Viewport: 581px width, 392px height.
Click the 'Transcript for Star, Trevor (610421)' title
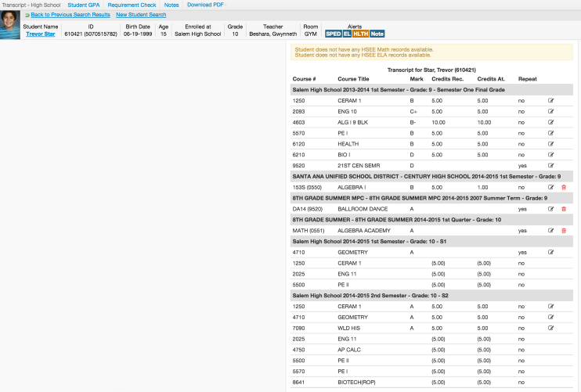click(431, 70)
